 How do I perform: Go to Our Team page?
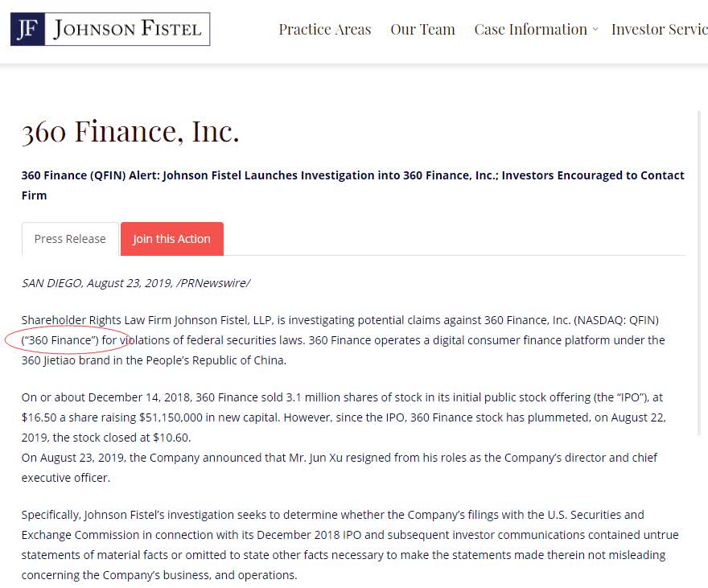point(422,29)
